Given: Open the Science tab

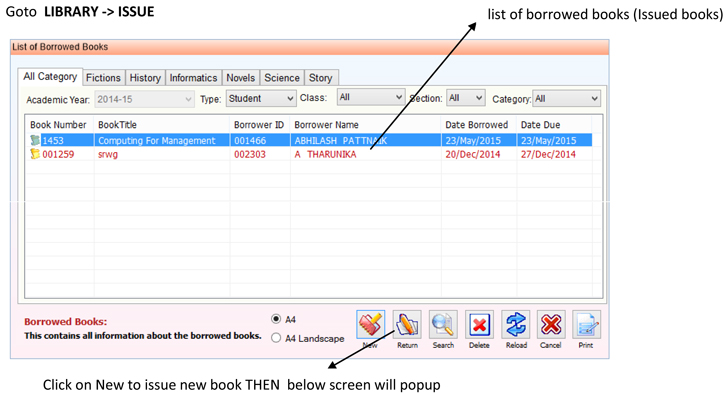Looking at the screenshot, I should [x=282, y=78].
